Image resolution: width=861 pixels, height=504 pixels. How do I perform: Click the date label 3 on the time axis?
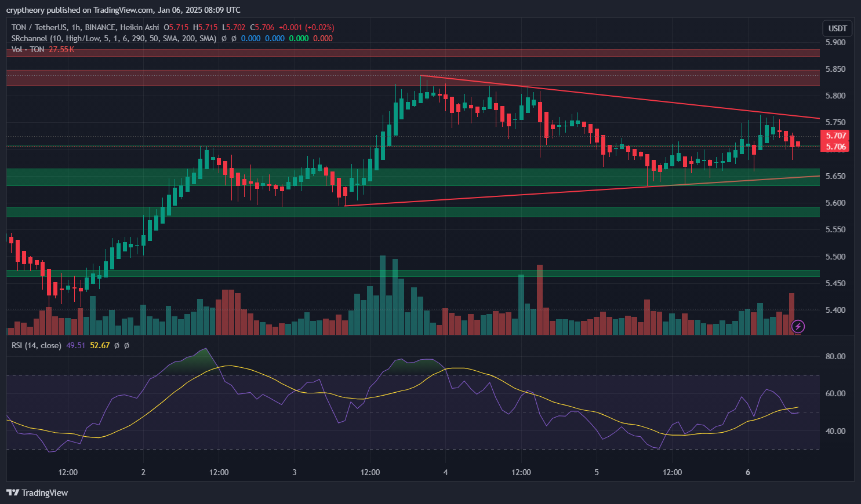(x=295, y=472)
